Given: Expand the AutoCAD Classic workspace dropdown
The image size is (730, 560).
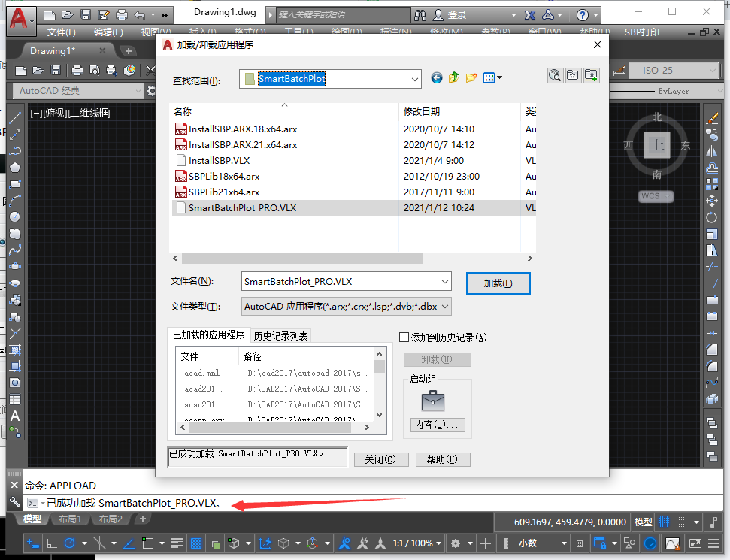Looking at the screenshot, I should pos(138,91).
